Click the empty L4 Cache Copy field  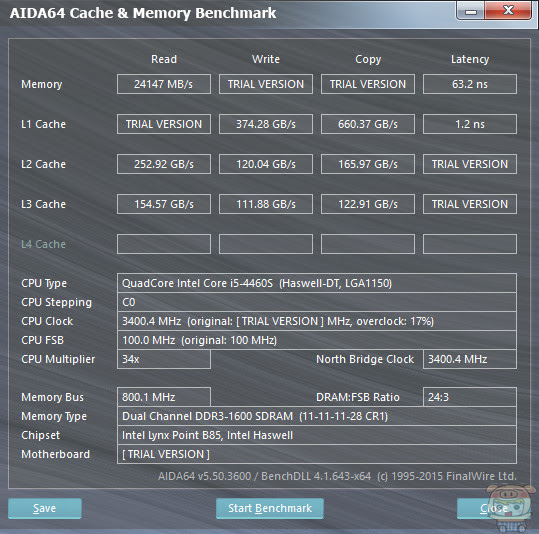[368, 244]
